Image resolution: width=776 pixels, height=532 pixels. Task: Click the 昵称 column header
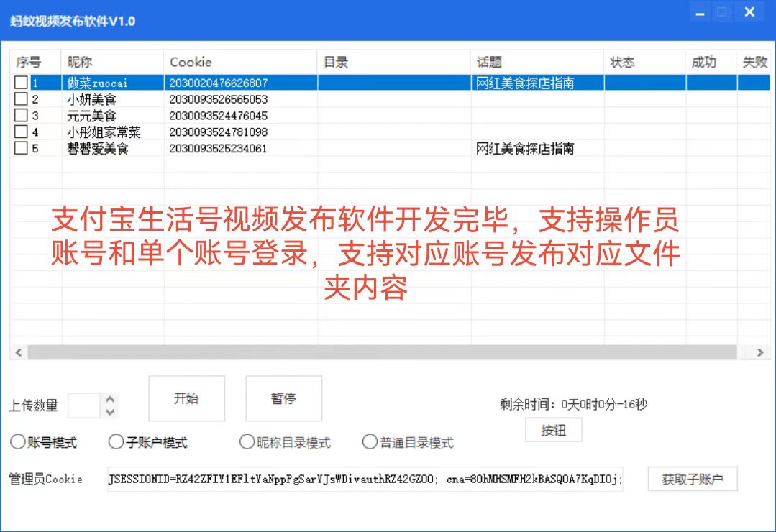[x=112, y=62]
